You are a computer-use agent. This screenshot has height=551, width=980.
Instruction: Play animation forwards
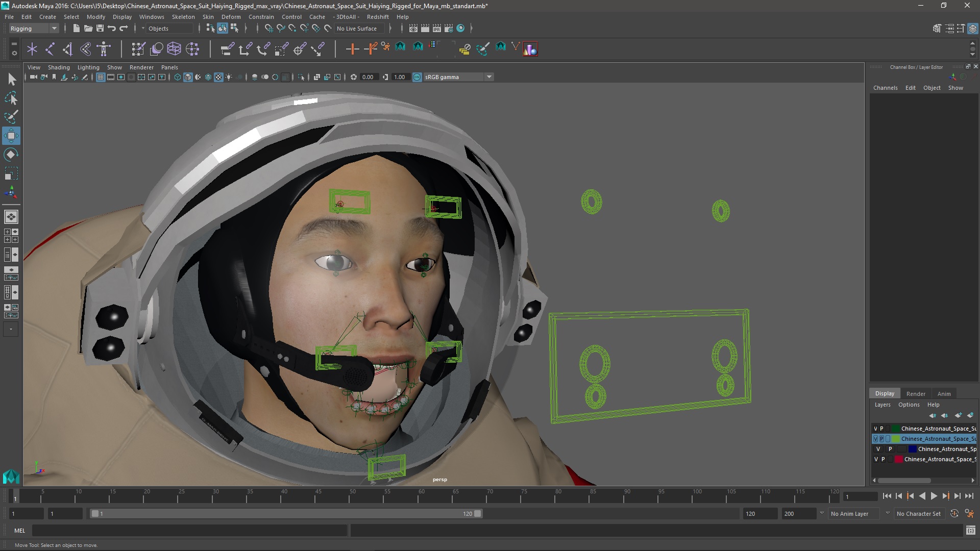(x=934, y=496)
